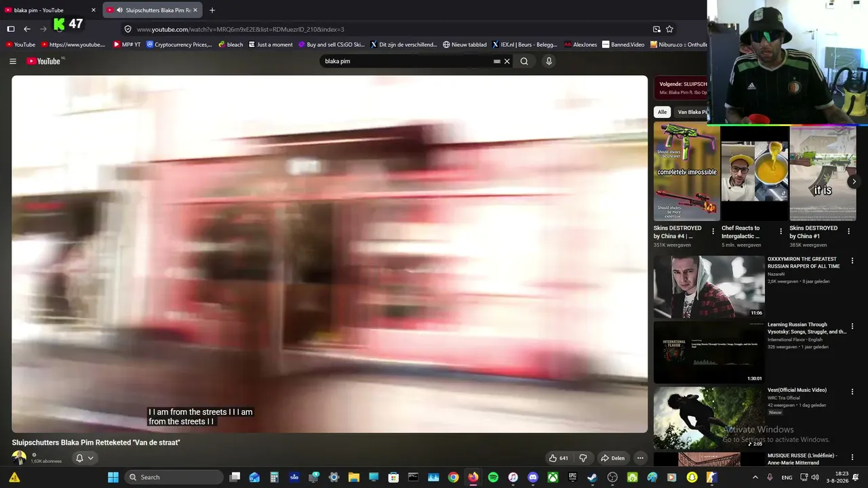The height and width of the screenshot is (488, 868).
Task: Bookmark this page with the star
Action: click(669, 29)
